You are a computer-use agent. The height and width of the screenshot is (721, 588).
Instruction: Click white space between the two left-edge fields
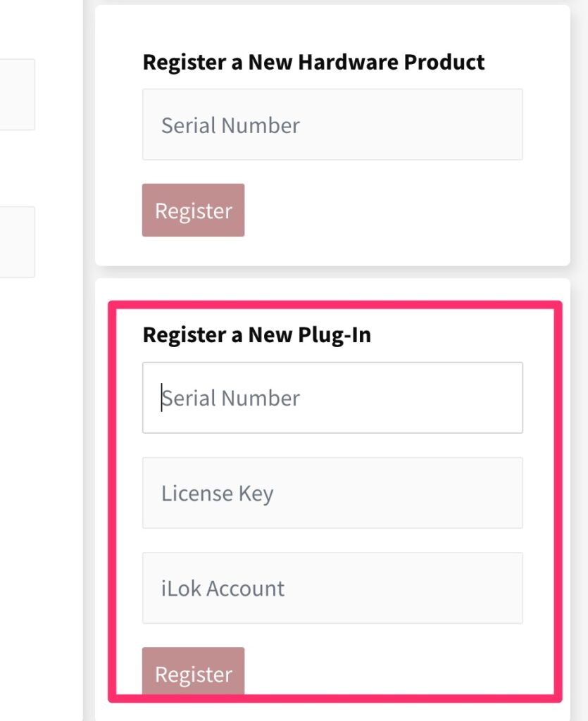17,168
